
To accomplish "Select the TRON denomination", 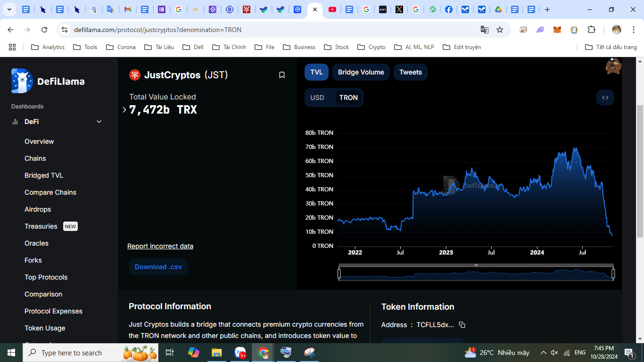I will point(348,98).
